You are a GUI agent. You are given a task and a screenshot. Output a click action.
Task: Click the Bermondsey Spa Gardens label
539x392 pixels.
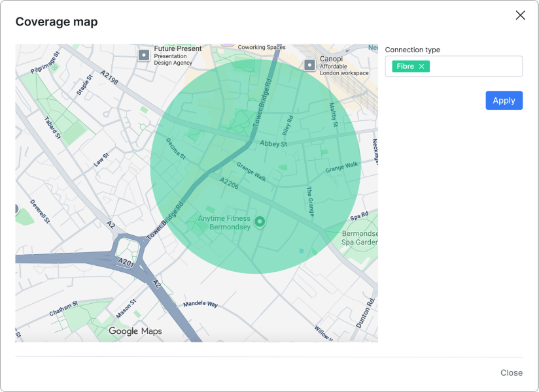(360, 238)
